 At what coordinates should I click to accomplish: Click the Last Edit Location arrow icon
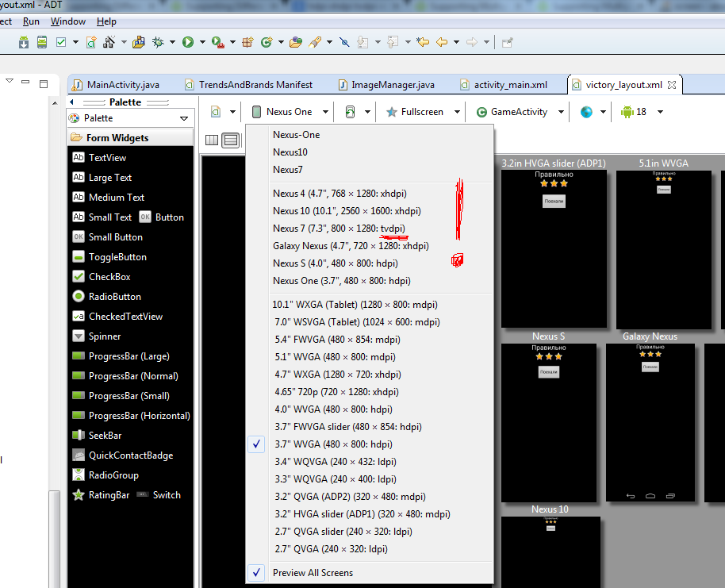click(x=423, y=43)
